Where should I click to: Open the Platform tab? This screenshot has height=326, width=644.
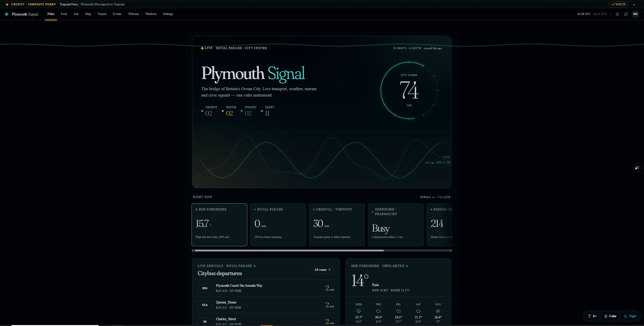151,14
